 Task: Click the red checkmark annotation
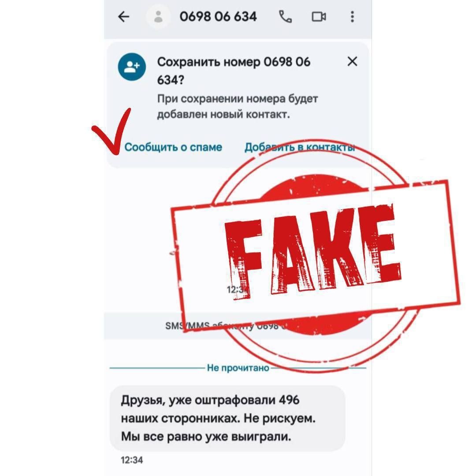[x=112, y=131]
